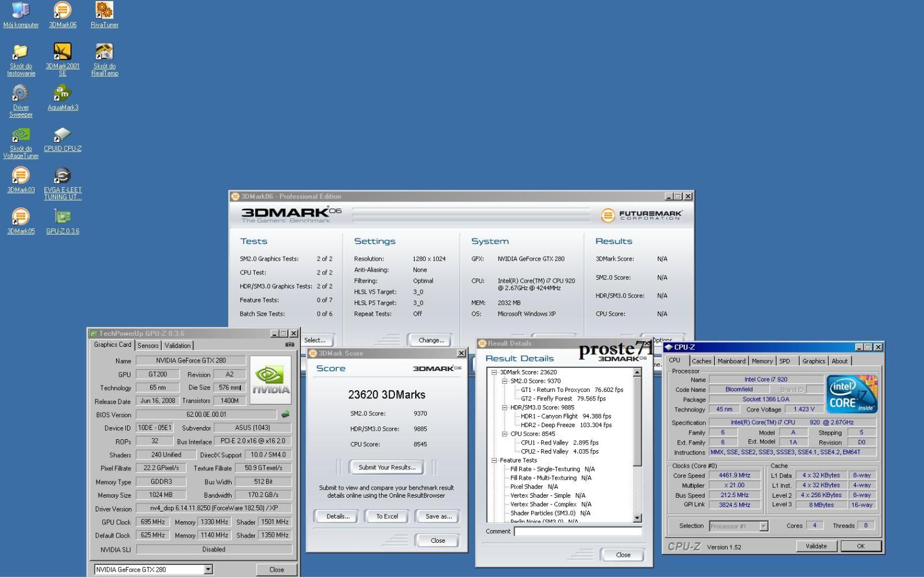Open the GPU selection dropdown in GPU-Z
The width and height of the screenshot is (924, 578).
(208, 569)
